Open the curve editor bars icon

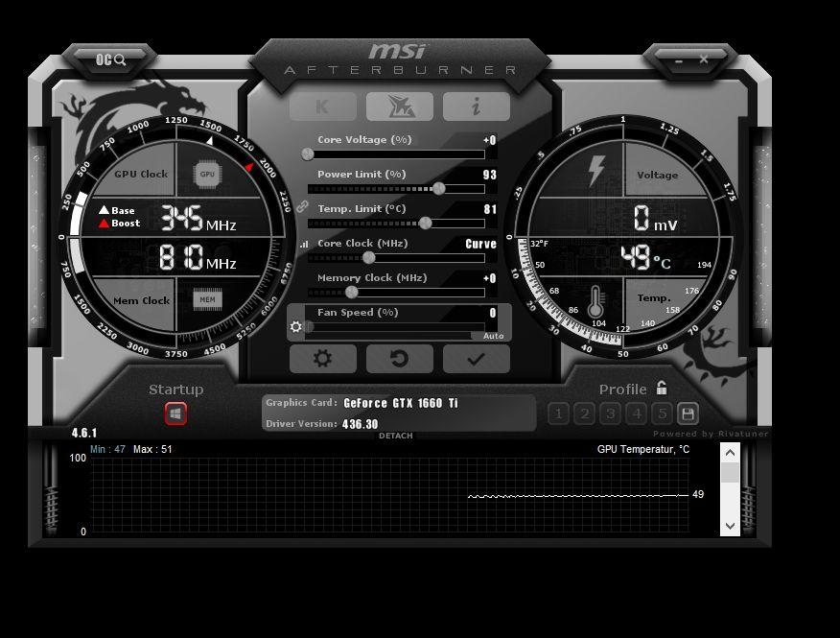304,244
